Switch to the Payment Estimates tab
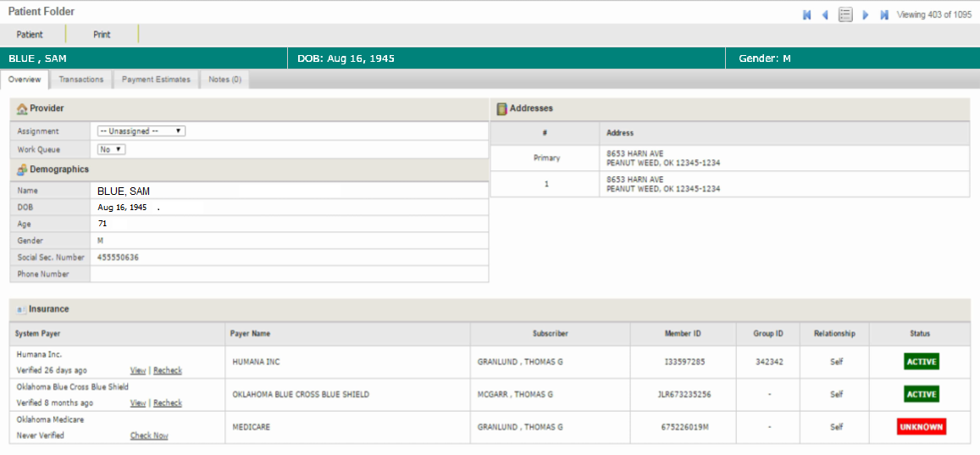 [156, 80]
